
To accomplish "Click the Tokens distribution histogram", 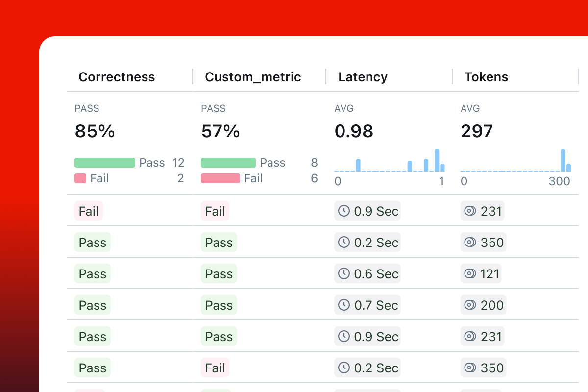I will point(515,161).
